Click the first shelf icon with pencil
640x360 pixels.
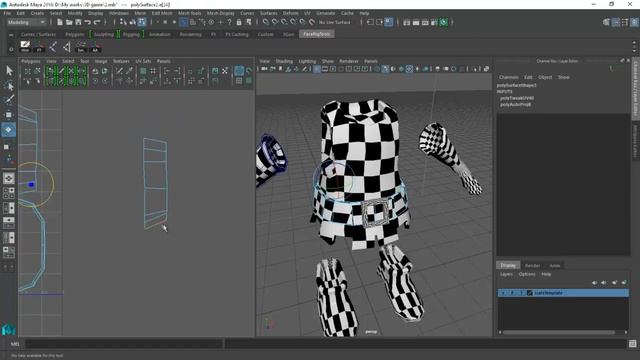click(25, 47)
